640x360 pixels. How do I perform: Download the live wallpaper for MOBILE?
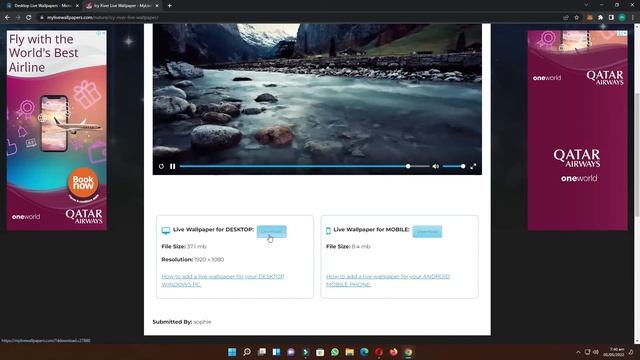point(427,231)
